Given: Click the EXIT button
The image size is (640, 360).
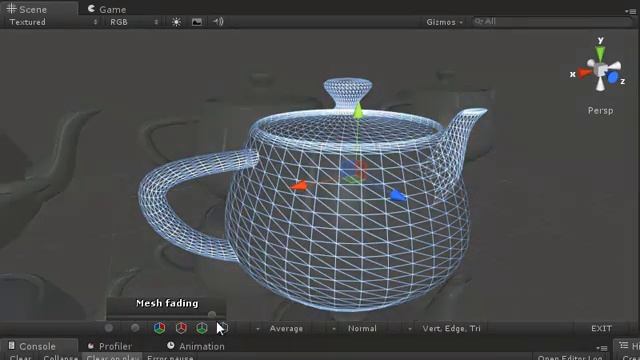Looking at the screenshot, I should [x=601, y=329].
